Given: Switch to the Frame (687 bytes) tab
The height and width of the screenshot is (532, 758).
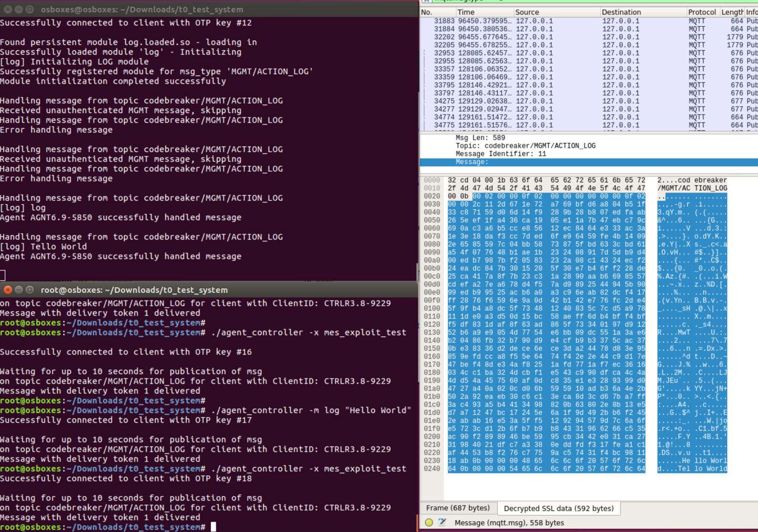Looking at the screenshot, I should (458, 508).
